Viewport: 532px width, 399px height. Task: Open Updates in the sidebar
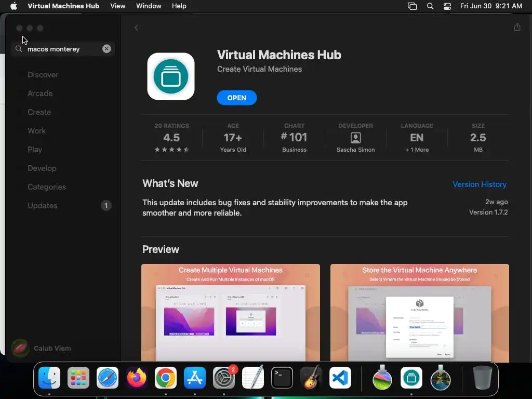point(43,205)
